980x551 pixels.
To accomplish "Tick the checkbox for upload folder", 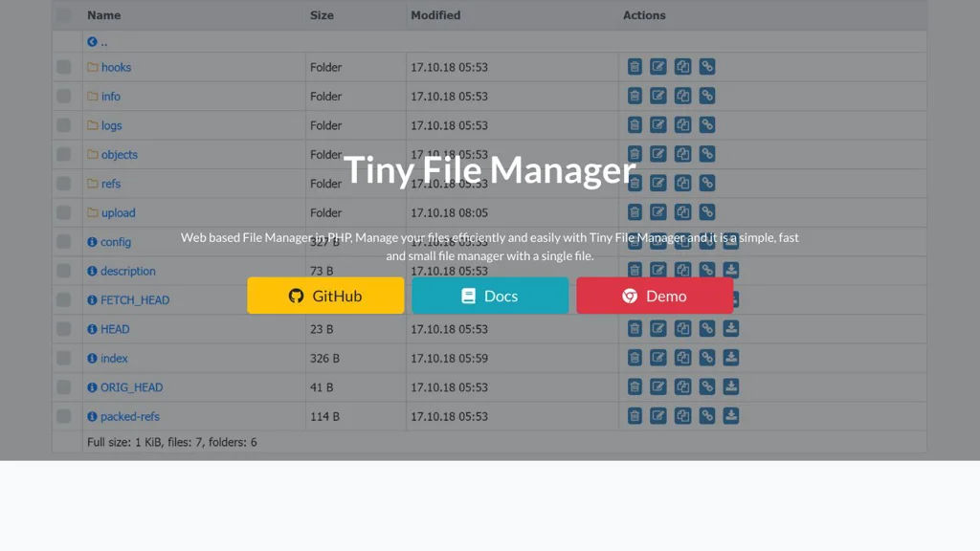I will [x=64, y=212].
